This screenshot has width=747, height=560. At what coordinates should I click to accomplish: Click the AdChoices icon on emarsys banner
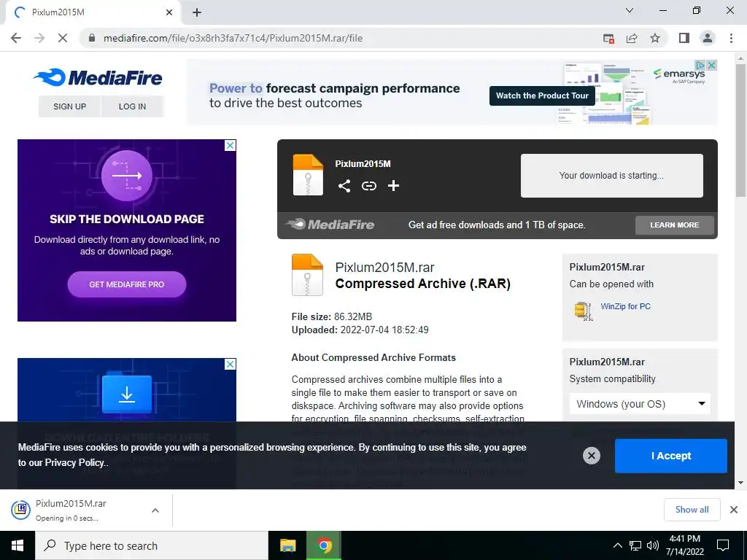pos(700,65)
